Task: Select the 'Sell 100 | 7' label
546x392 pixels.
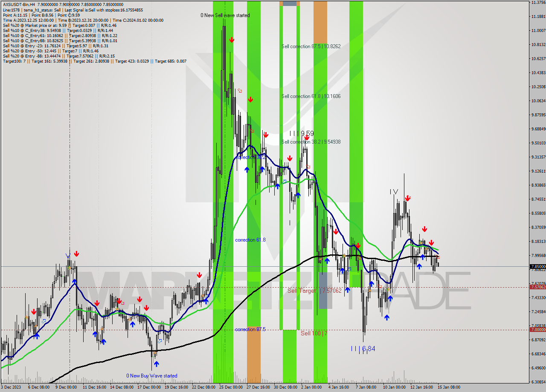Action: tap(314, 333)
